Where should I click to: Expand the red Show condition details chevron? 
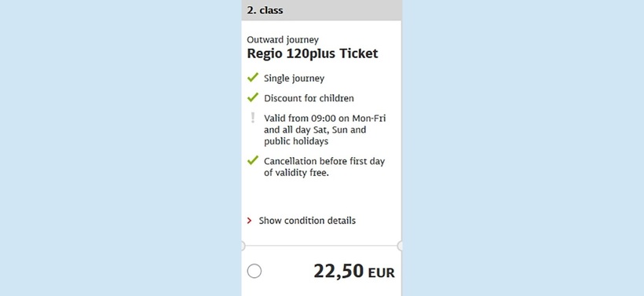click(x=249, y=221)
